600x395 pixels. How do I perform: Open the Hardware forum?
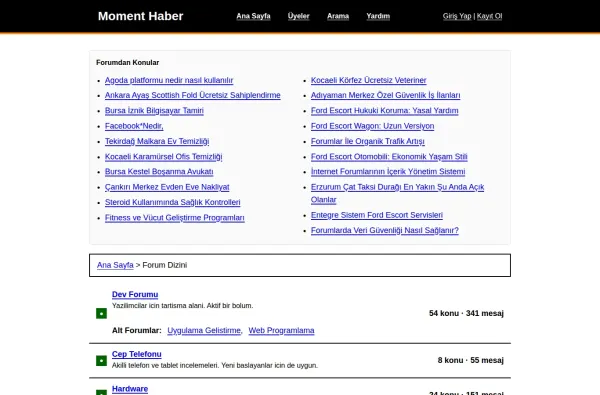(130, 389)
